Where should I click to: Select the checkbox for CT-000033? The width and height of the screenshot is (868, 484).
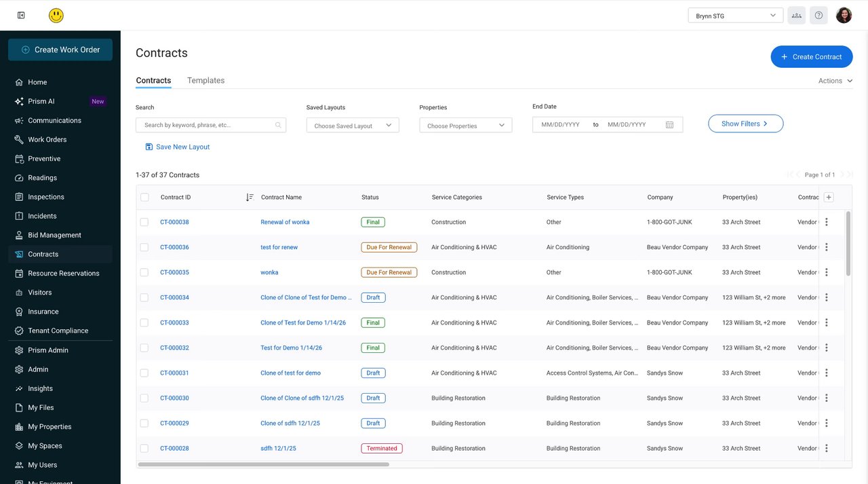[144, 322]
